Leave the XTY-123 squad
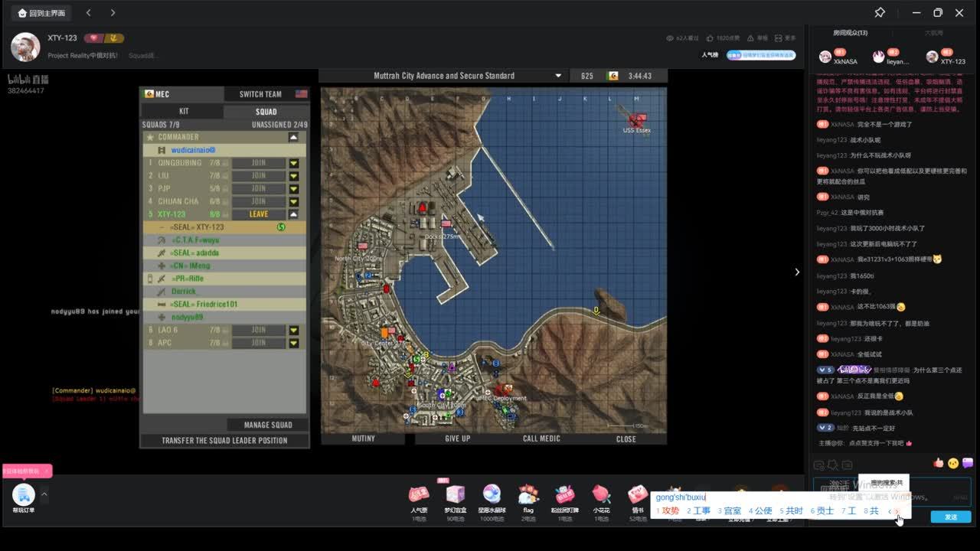The image size is (980, 551). 259,214
